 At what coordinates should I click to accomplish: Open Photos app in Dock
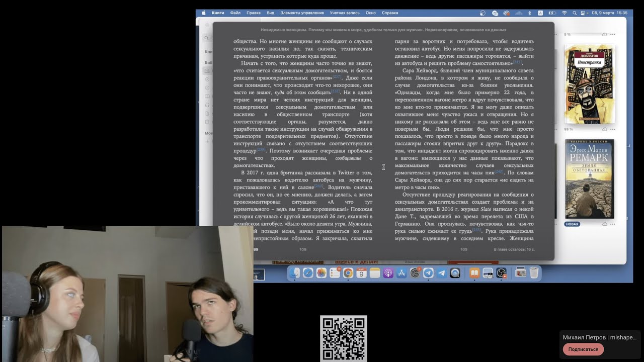click(321, 273)
